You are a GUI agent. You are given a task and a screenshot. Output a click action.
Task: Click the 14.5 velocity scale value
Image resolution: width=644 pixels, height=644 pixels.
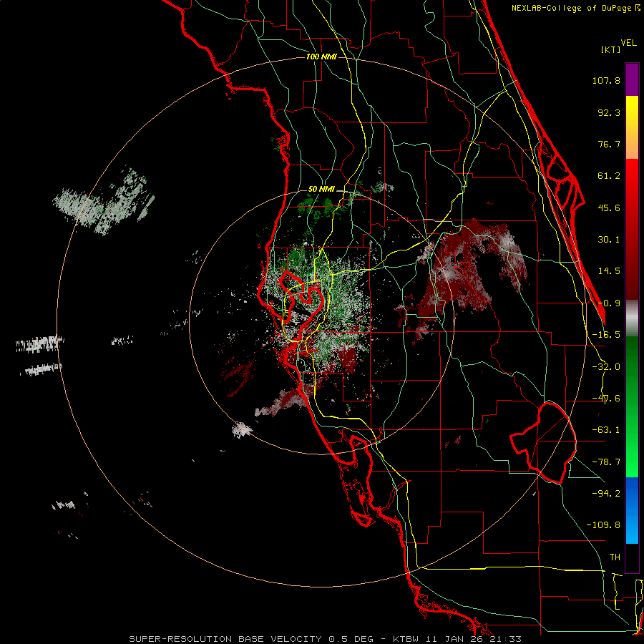[x=609, y=271]
